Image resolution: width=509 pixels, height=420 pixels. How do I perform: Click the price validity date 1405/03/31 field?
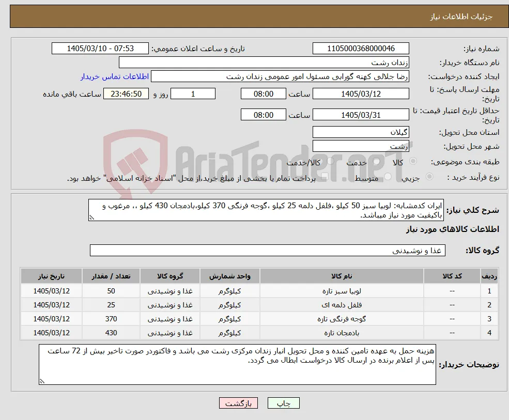tap(361, 115)
